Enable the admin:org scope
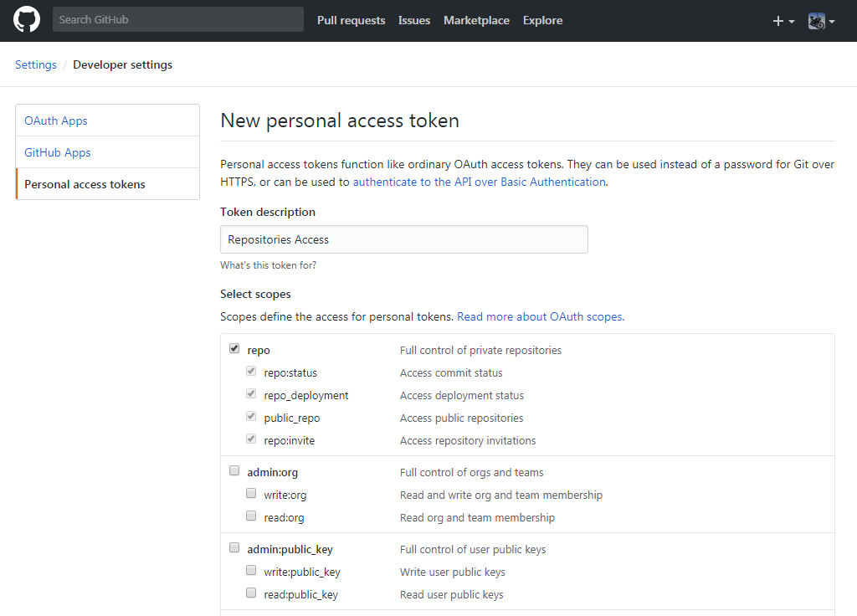857x616 pixels. tap(234, 470)
